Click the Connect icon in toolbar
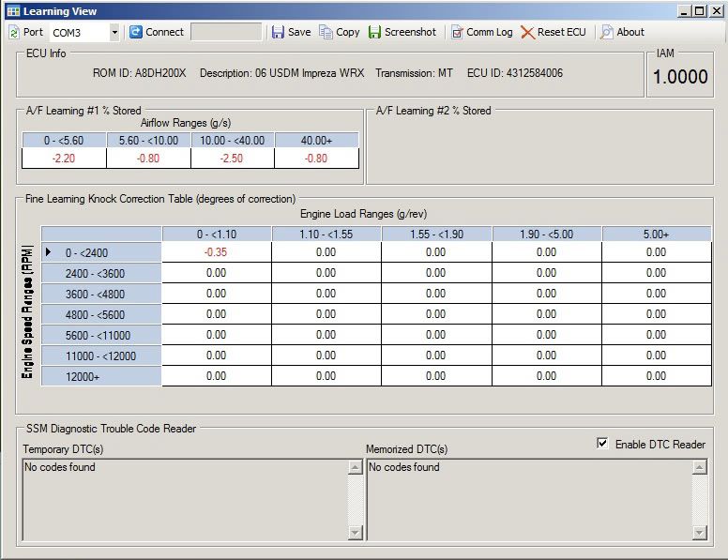Image resolution: width=728 pixels, height=560 pixels. click(136, 32)
